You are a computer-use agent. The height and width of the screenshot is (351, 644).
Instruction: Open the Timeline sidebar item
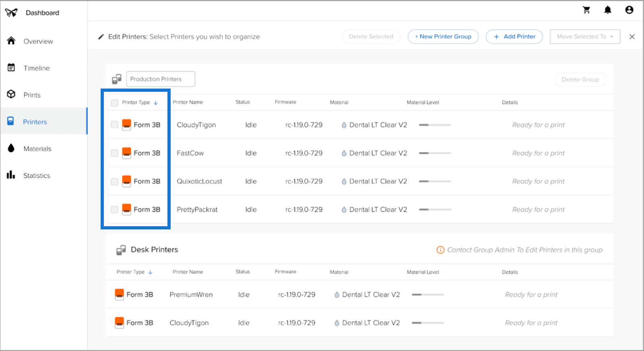(37, 68)
